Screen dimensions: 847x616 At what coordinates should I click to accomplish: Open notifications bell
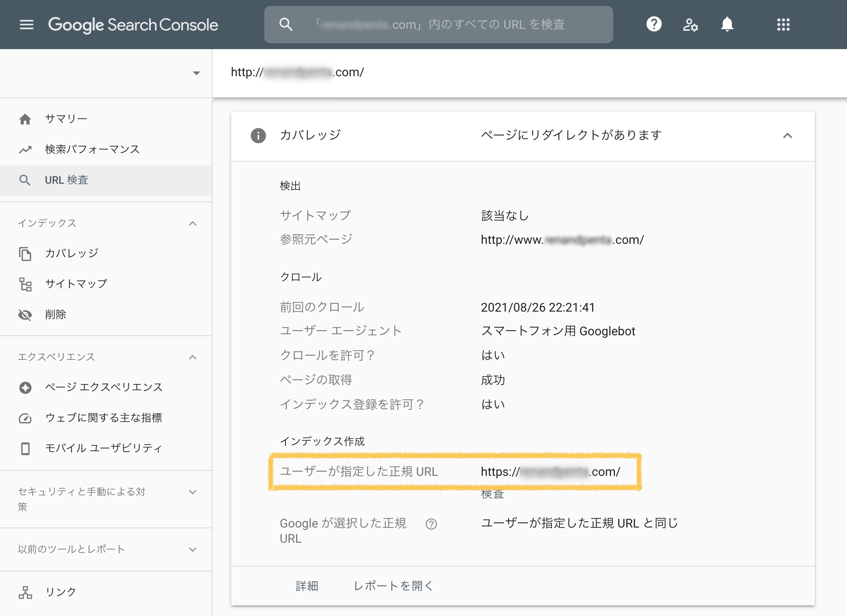pyautogui.click(x=727, y=24)
